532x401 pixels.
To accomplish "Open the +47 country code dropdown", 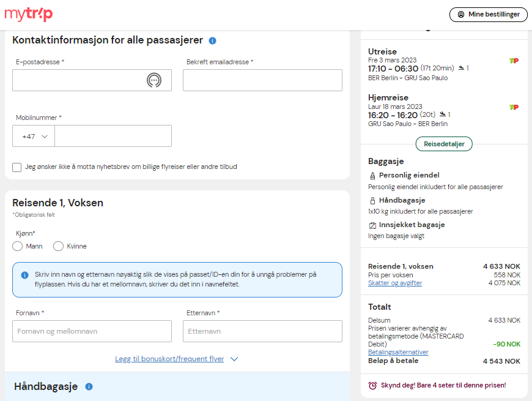I will point(34,136).
